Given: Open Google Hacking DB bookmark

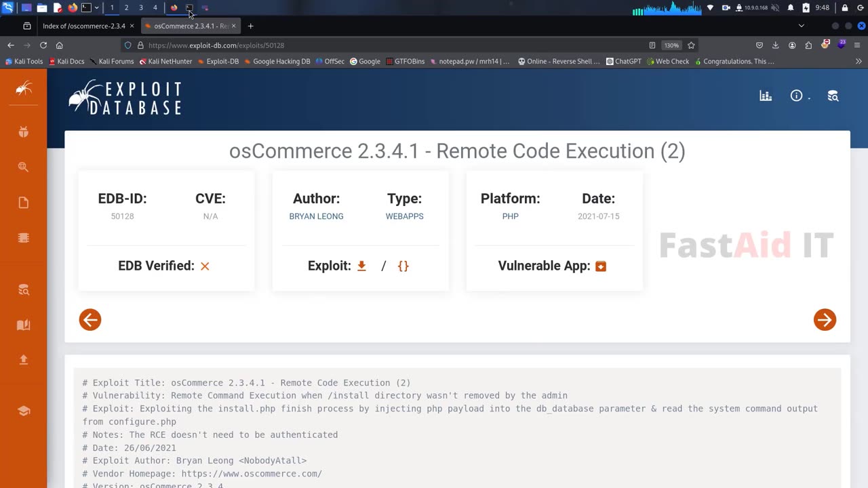Looking at the screenshot, I should [x=277, y=61].
